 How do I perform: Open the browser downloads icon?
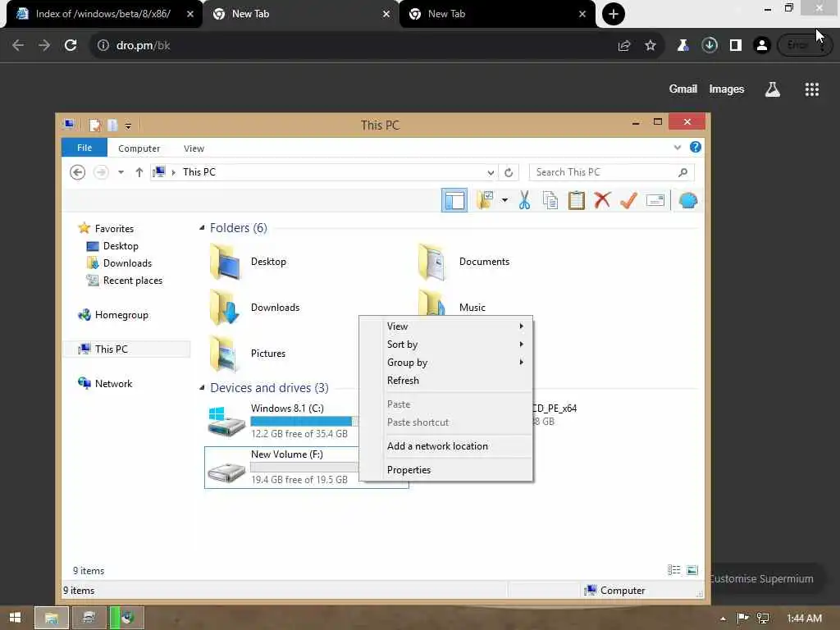(710, 45)
